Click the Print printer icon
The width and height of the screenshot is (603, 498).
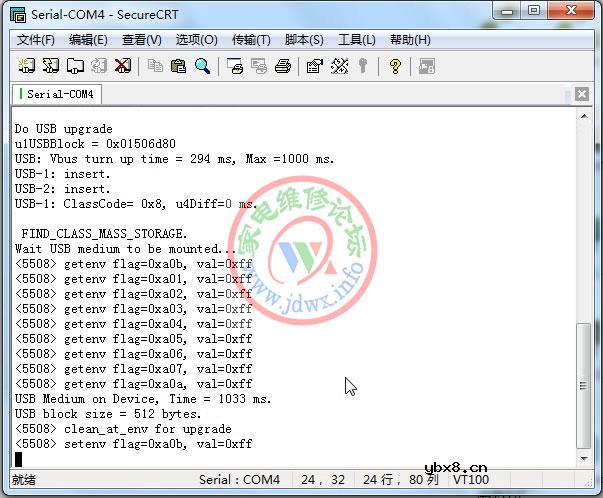coord(283,67)
